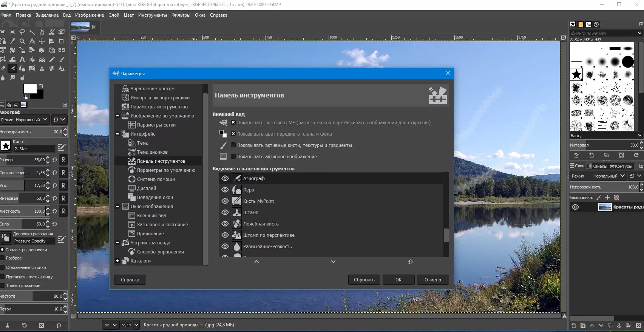
Task: Collapse 'Изображение по умолчанию' tree node
Action: pos(117,116)
